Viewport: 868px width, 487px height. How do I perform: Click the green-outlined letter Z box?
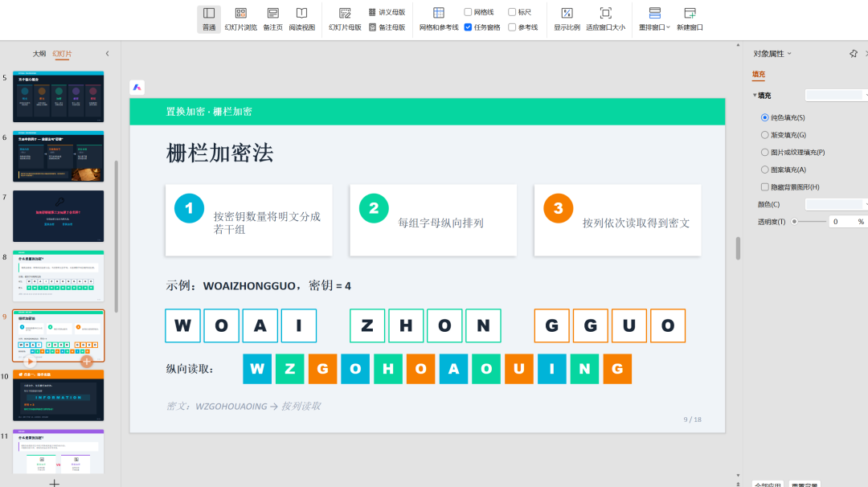[367, 325]
